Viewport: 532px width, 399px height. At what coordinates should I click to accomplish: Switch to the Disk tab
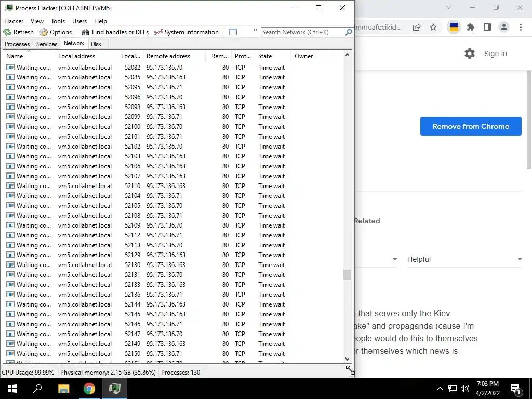(96, 44)
